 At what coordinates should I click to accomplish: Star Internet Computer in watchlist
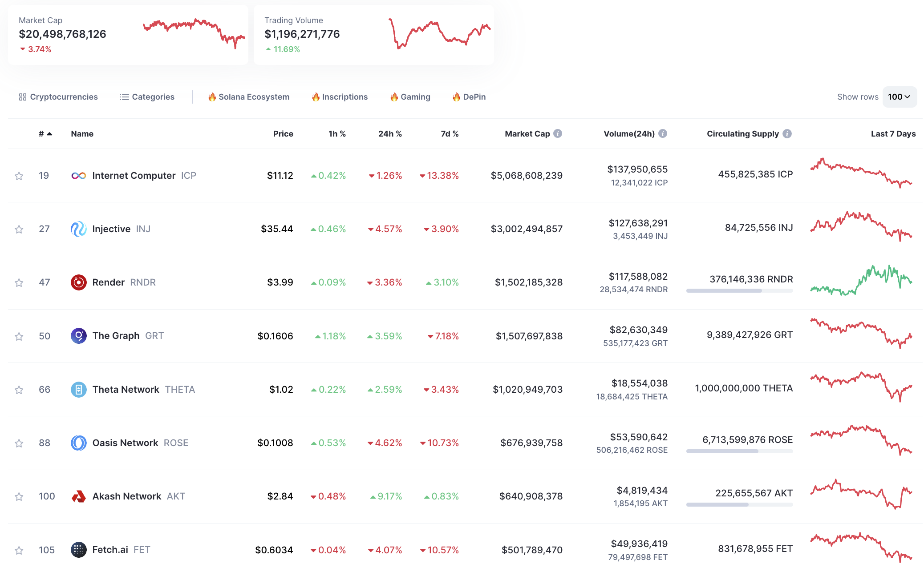(19, 176)
